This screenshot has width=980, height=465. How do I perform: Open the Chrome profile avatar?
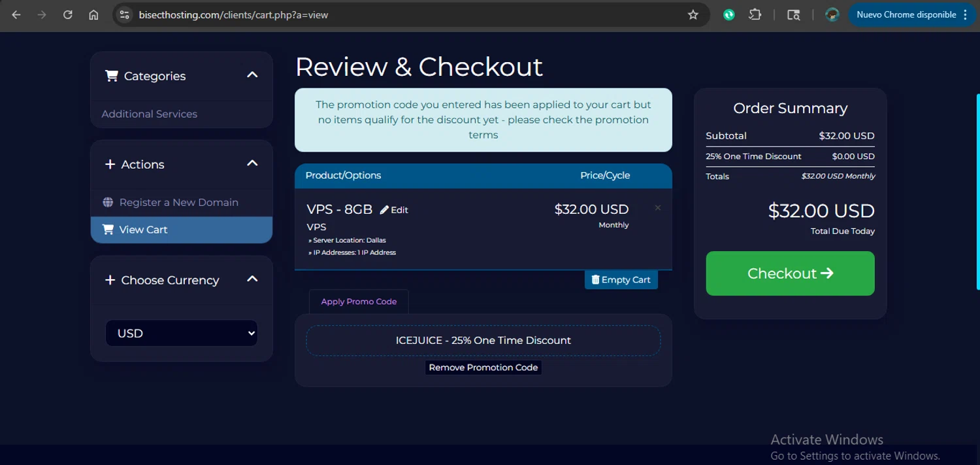[x=832, y=14]
